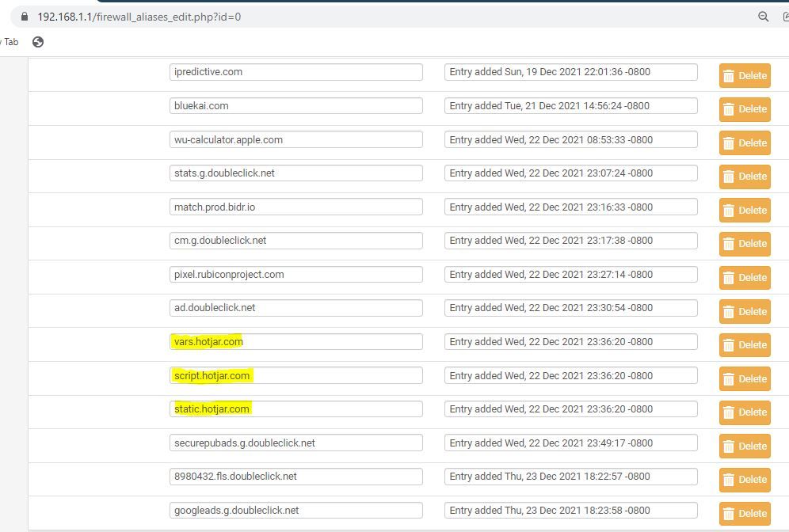789x532 pixels.
Task: Edit description dated 23 Dec 2021 18:23:58
Action: [571, 511]
